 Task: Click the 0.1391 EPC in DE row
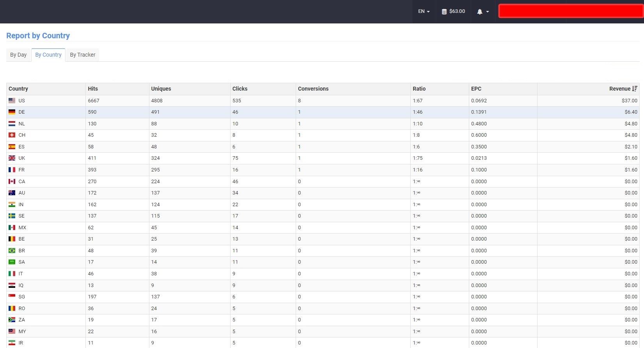pos(479,112)
